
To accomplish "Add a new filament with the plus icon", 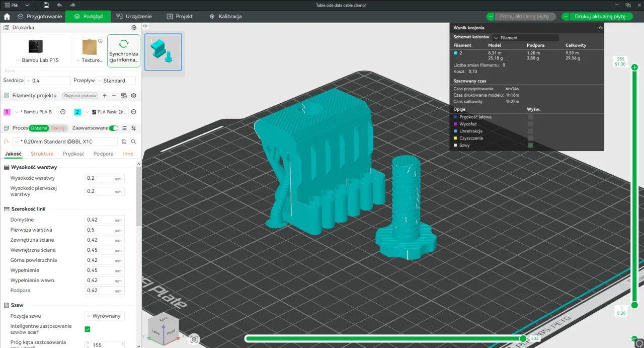I will click(105, 96).
